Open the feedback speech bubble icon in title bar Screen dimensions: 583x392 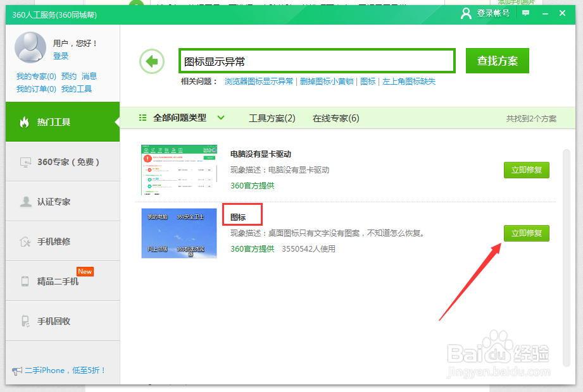526,13
